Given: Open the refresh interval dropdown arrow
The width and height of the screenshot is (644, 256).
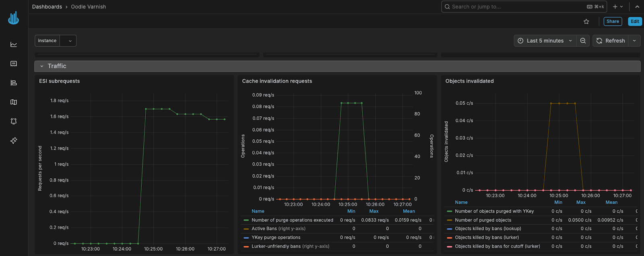Looking at the screenshot, I should 634,41.
